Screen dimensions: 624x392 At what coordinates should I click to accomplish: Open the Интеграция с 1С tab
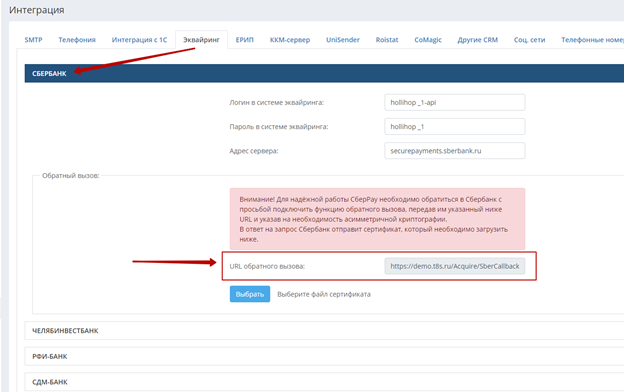pyautogui.click(x=139, y=40)
